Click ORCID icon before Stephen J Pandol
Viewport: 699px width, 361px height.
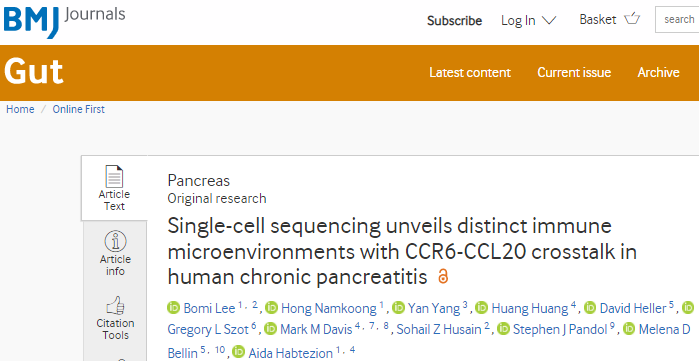tap(503, 329)
